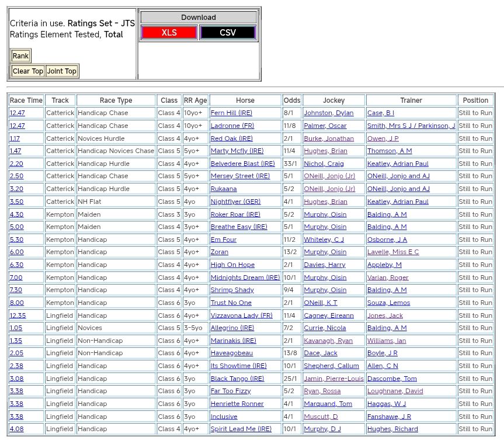This screenshot has height=444, width=504.
Task: Open the 4.30 Kempton race link
Action: pos(16,215)
